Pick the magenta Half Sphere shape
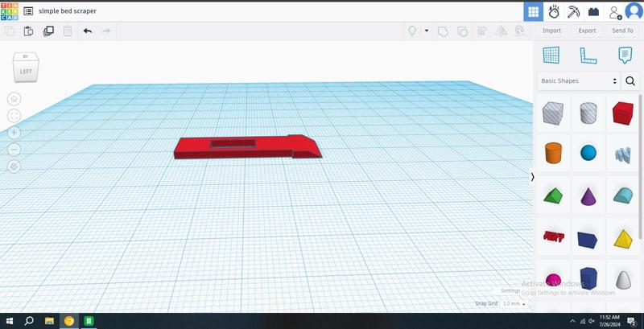This screenshot has height=329, width=644. [x=553, y=280]
